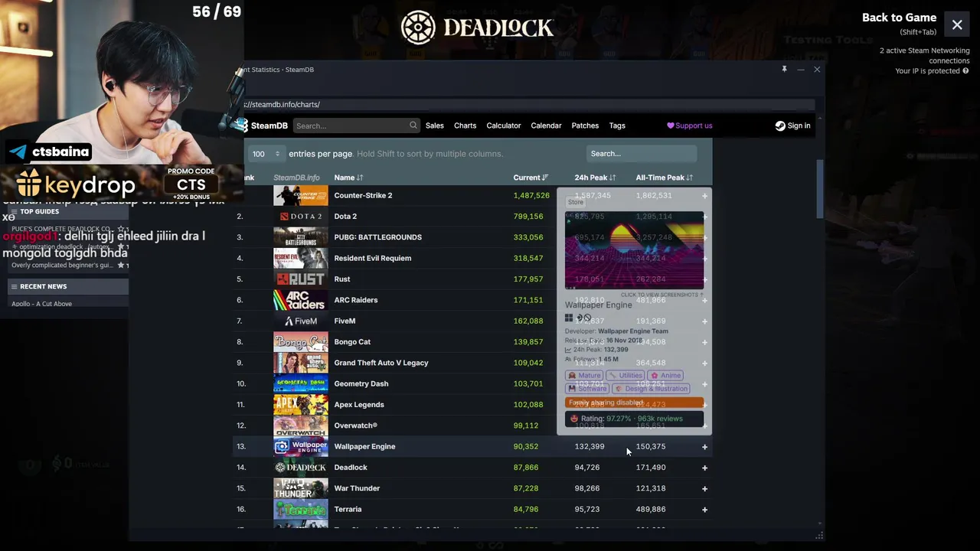Click the SteamDB header search field
The height and width of the screenshot is (551, 980).
pyautogui.click(x=356, y=126)
